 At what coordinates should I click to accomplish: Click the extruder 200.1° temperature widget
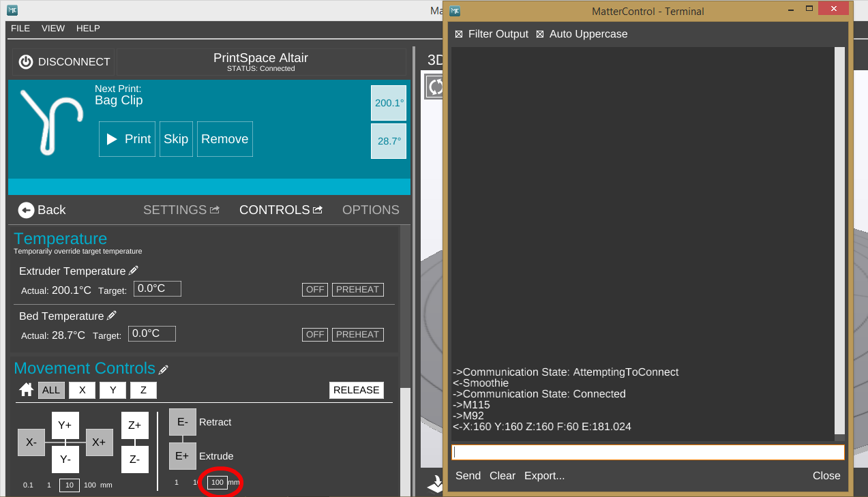pyautogui.click(x=389, y=103)
